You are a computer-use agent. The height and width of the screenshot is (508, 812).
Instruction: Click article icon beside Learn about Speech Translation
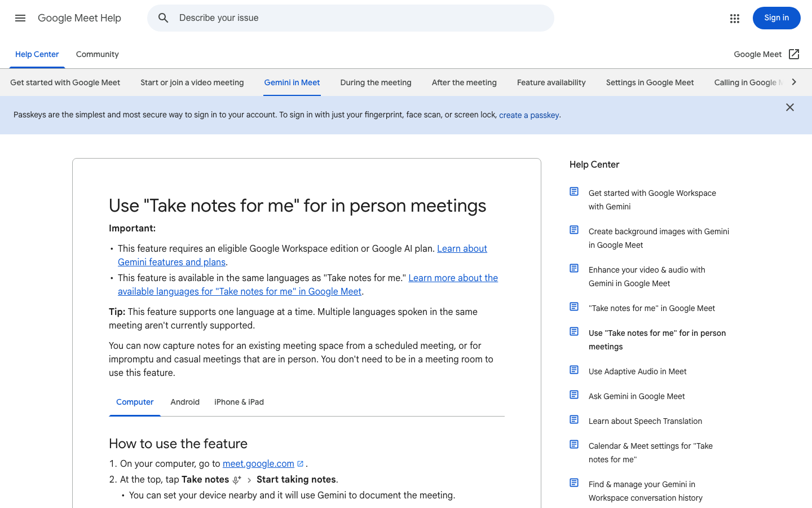tap(574, 420)
